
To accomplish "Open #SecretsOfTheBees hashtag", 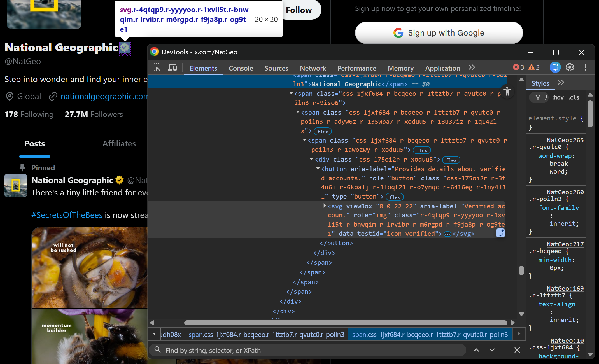I will pos(67,215).
